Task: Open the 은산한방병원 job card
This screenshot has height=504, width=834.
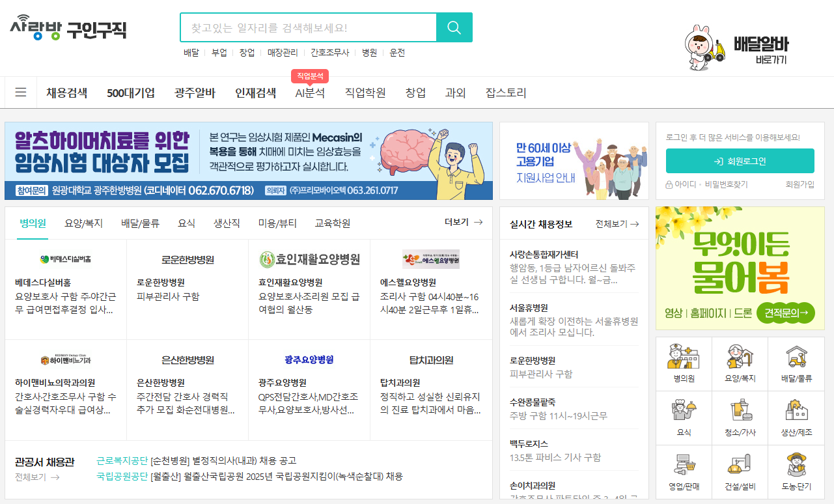Action: (188, 390)
